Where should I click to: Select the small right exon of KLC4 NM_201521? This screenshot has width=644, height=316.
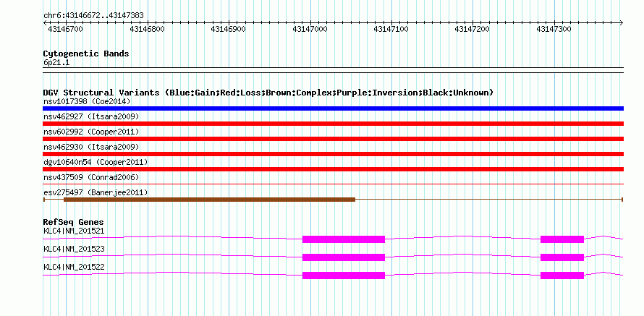562,239
